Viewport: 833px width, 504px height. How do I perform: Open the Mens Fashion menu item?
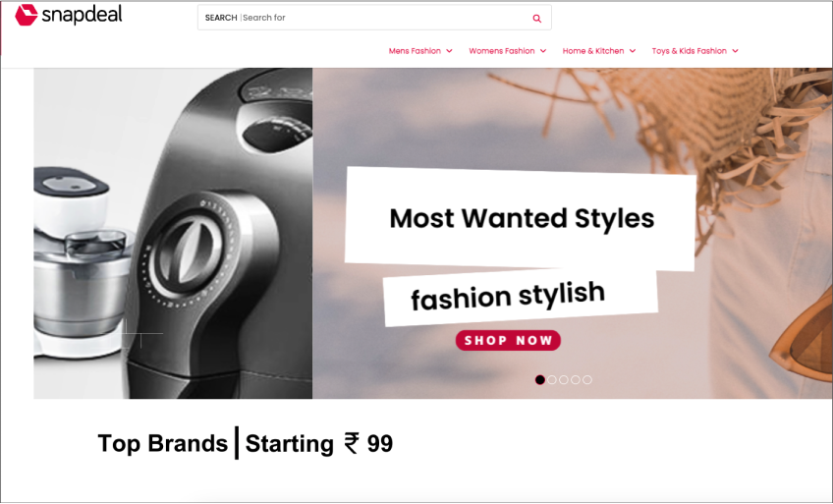[415, 51]
